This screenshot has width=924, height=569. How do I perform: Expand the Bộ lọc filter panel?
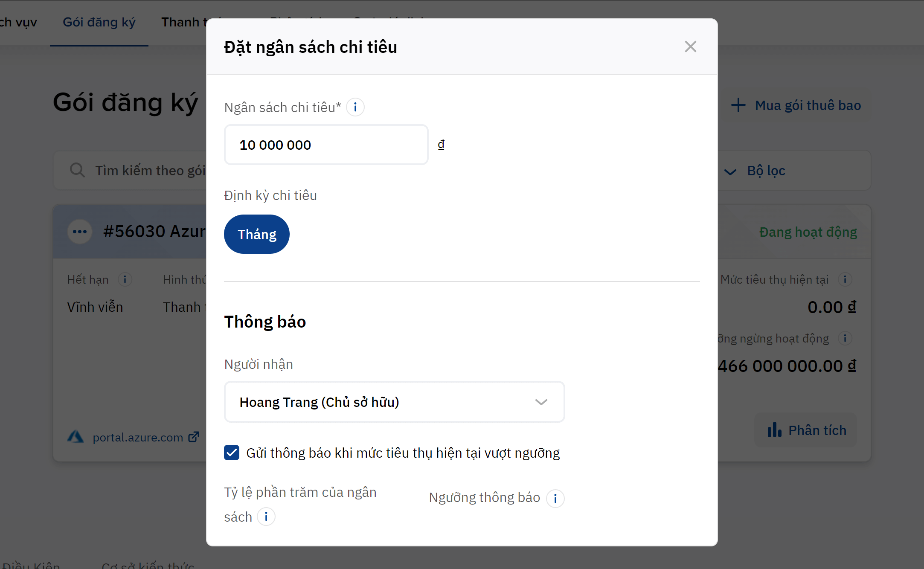coord(766,171)
